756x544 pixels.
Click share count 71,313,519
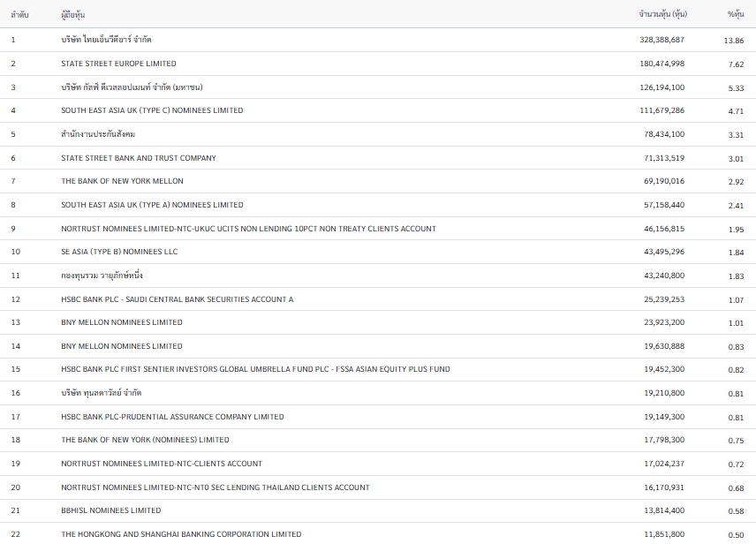coord(664,158)
